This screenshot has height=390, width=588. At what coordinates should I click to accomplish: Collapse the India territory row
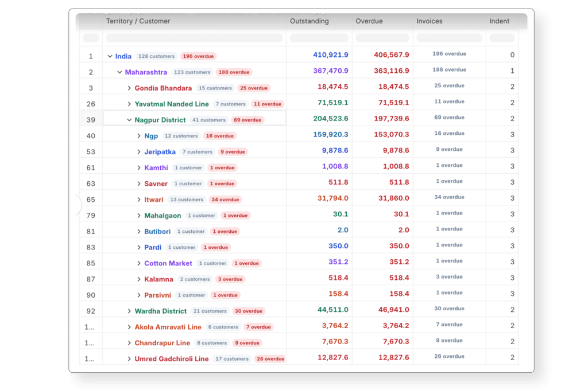[110, 56]
